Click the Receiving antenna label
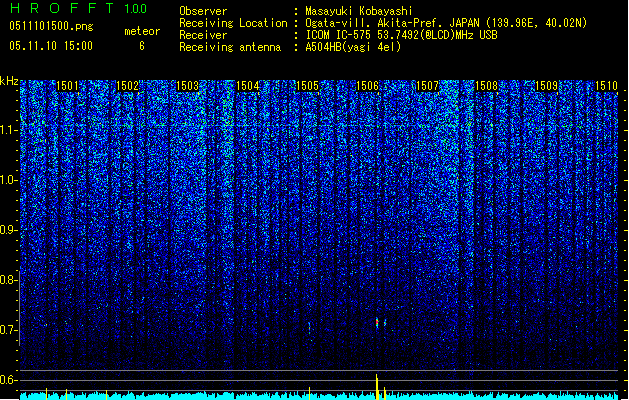This screenshot has width=629, height=400. click(230, 47)
